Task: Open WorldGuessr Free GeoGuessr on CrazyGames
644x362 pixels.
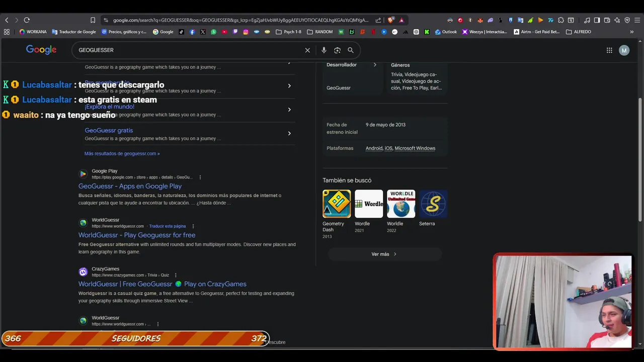Action: [162, 284]
